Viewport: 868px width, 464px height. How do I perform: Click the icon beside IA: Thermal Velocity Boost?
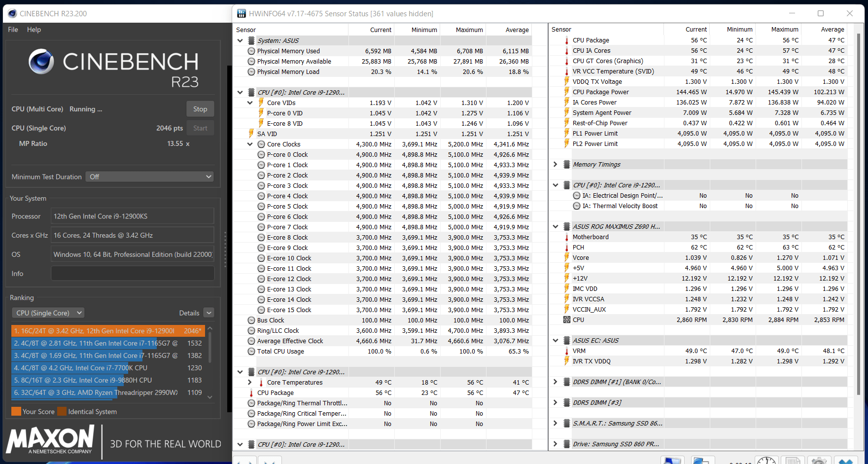point(577,206)
